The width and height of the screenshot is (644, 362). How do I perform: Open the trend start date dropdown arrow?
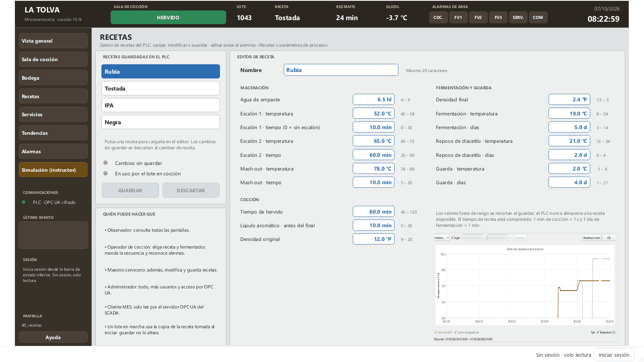pyautogui.click(x=485, y=238)
